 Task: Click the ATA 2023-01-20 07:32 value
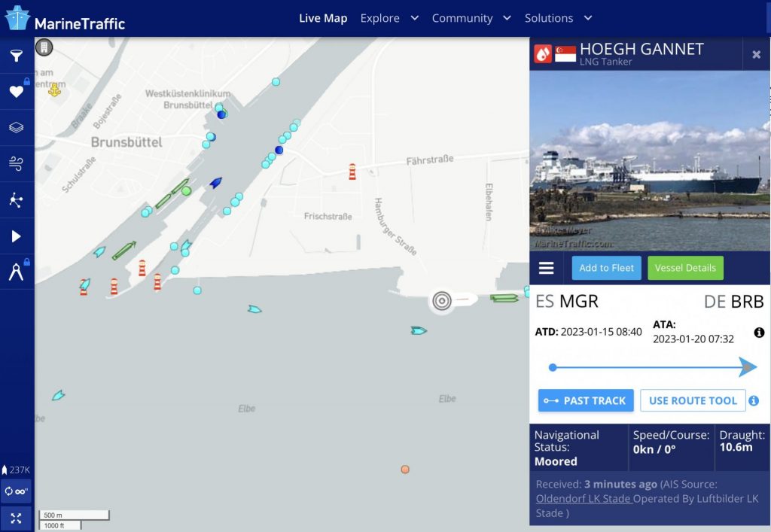[693, 339]
